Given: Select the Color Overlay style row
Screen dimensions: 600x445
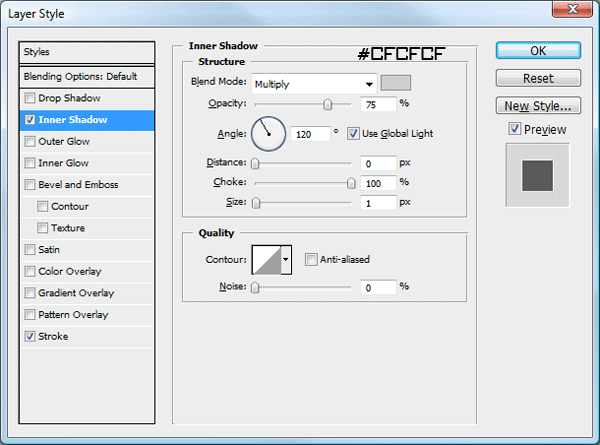Looking at the screenshot, I should [x=87, y=272].
